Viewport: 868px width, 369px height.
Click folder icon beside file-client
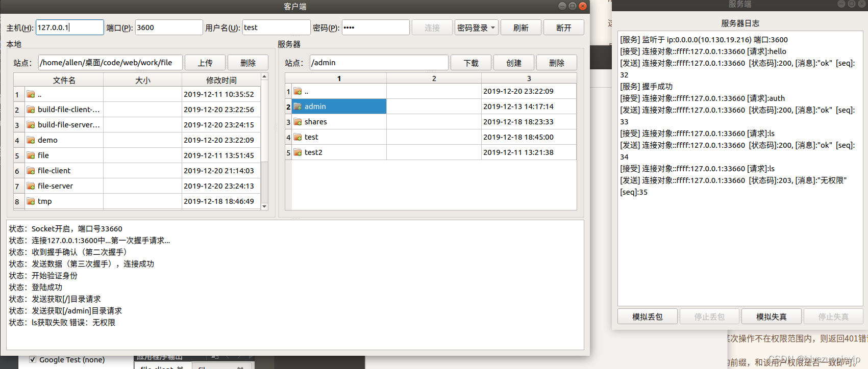(x=31, y=171)
